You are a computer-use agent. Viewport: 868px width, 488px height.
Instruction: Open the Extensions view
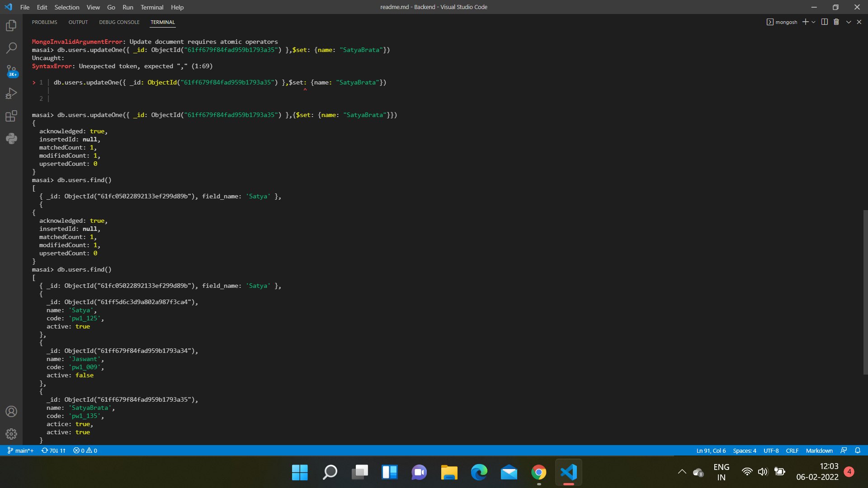pos(11,116)
